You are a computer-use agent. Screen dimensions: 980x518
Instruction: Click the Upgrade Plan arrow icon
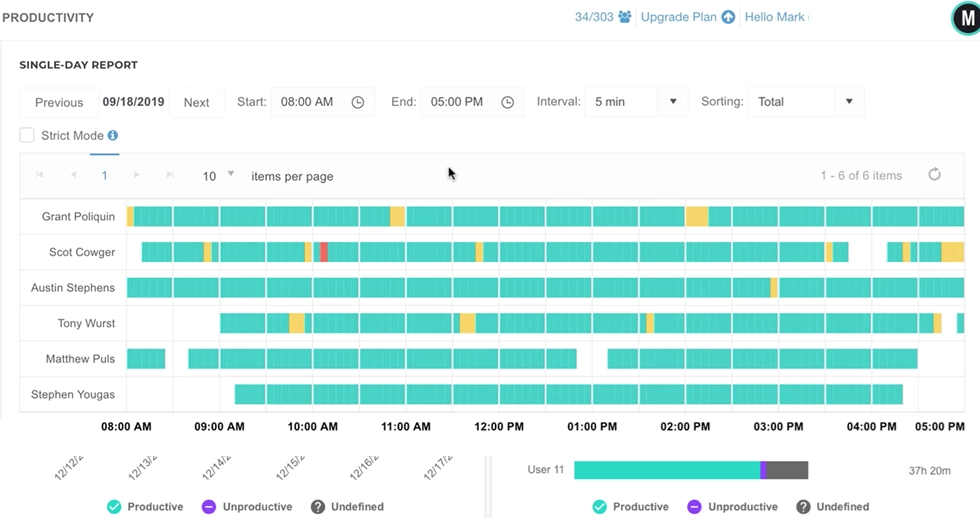728,17
